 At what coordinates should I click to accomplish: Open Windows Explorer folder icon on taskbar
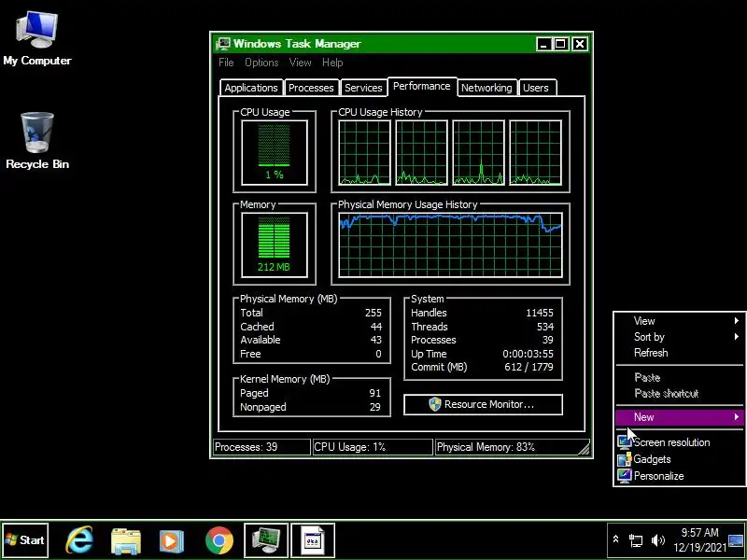126,540
